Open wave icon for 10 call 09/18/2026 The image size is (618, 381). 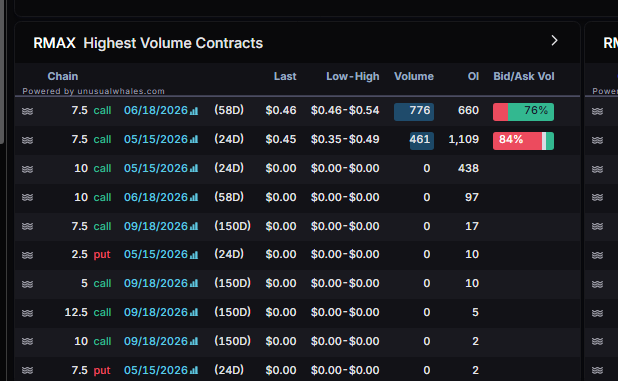point(27,341)
